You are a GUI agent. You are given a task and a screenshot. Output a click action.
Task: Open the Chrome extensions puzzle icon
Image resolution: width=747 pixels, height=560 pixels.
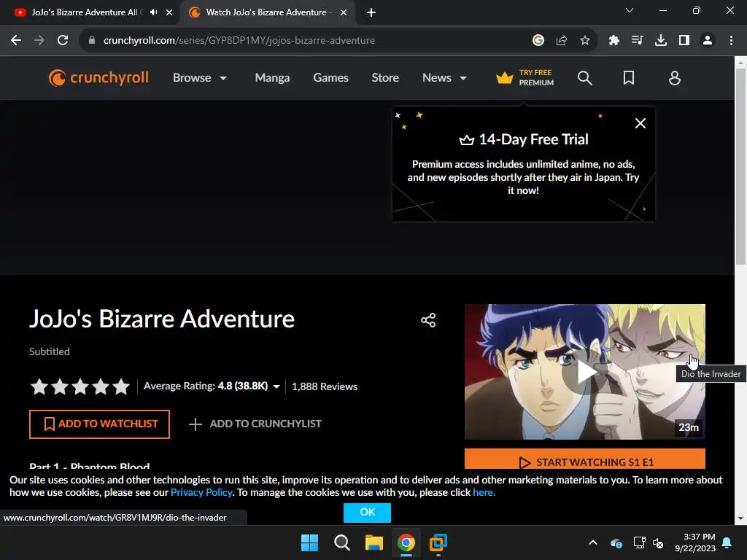point(614,41)
